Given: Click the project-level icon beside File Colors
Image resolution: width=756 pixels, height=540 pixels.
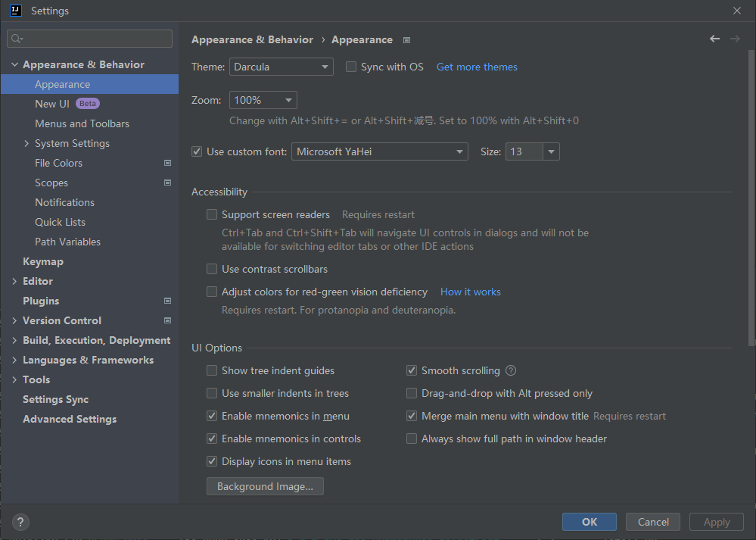Looking at the screenshot, I should click(x=168, y=163).
